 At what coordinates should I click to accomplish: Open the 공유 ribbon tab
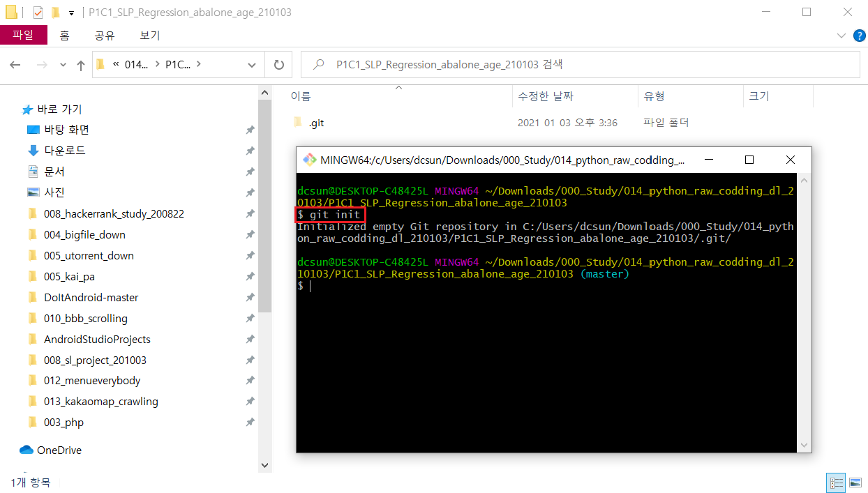[x=105, y=36]
